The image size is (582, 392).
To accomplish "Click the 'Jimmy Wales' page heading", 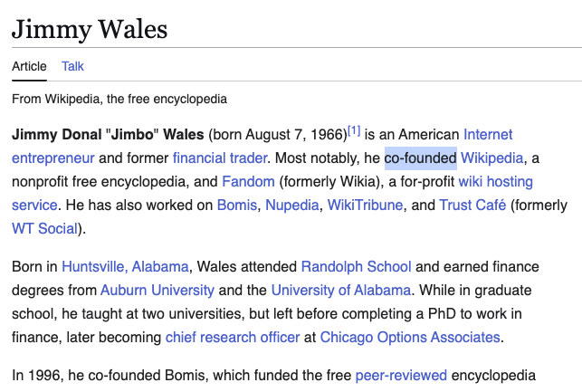I will pos(90,29).
